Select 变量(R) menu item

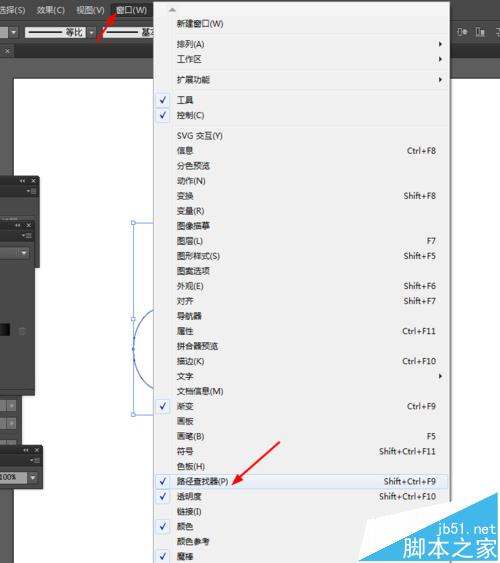pyautogui.click(x=302, y=211)
